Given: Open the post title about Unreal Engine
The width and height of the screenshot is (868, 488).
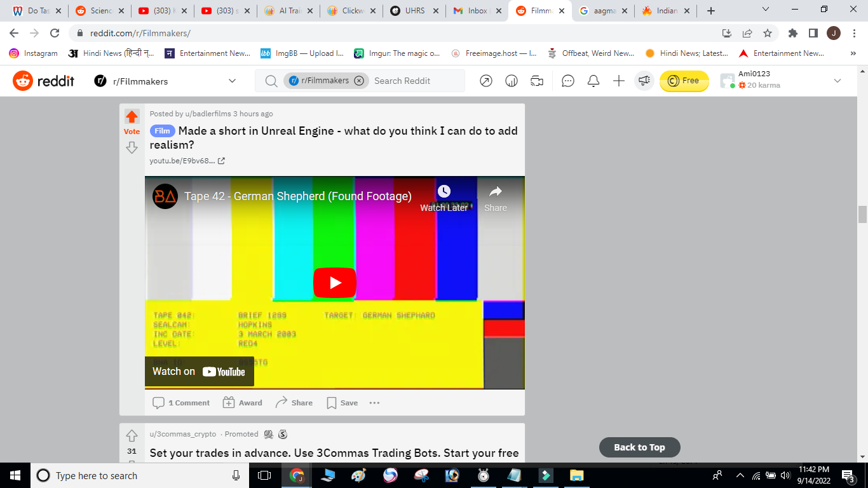Looking at the screenshot, I should click(334, 138).
